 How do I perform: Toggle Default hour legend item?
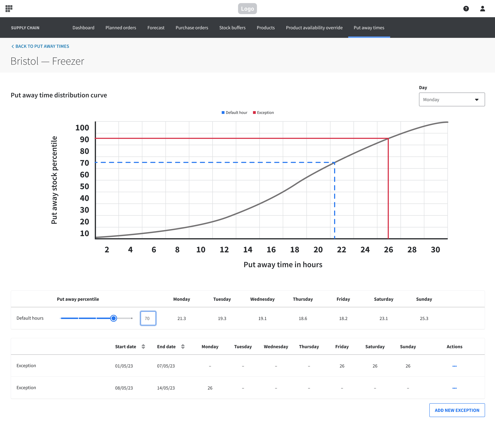[234, 113]
